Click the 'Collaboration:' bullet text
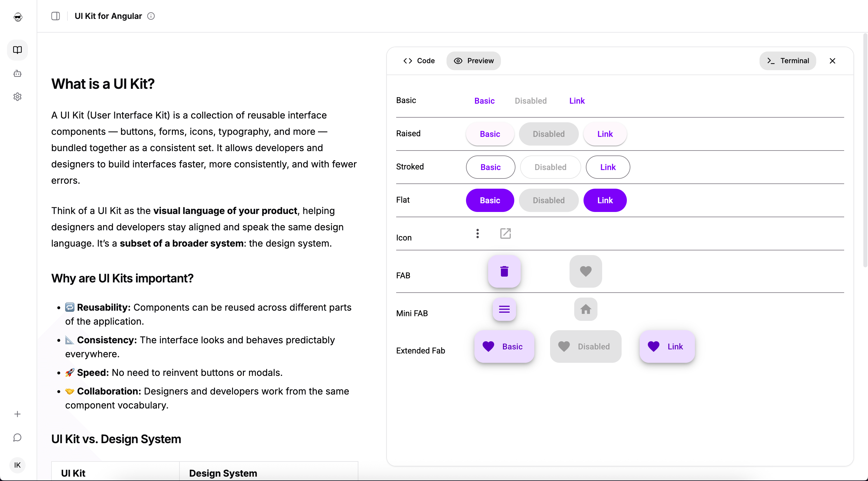This screenshot has width=868, height=481. 109,391
